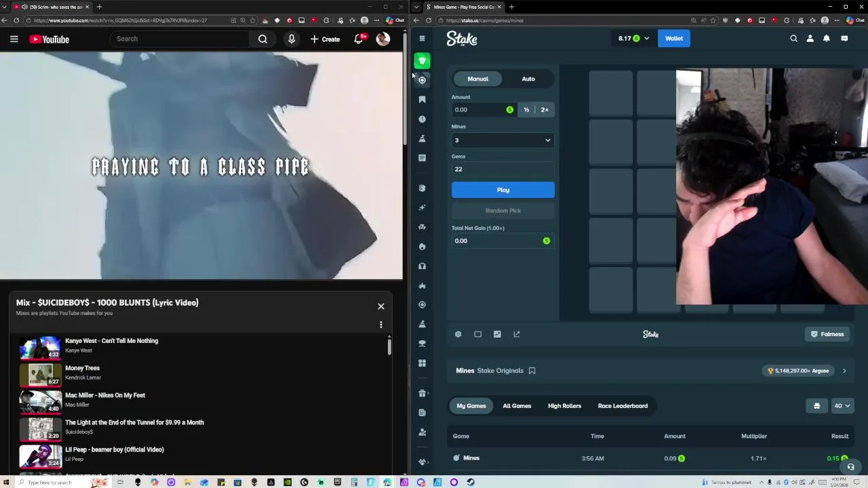Screen dimensions: 868x488
Task: Open Recent clock icon in Stake sidebar
Action: coord(422,119)
